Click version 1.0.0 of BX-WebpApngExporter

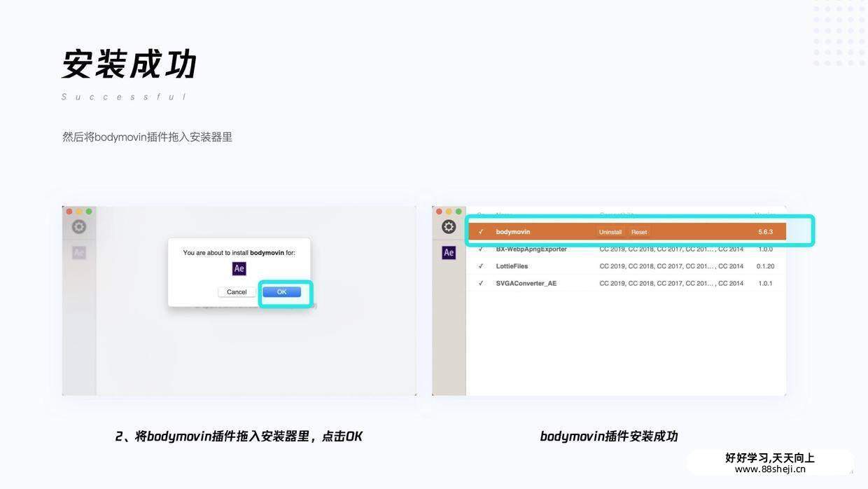(x=765, y=249)
